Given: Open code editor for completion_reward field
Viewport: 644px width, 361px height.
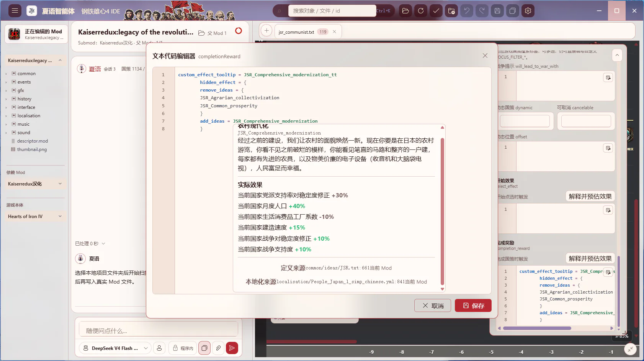Looking at the screenshot, I should pos(608,272).
